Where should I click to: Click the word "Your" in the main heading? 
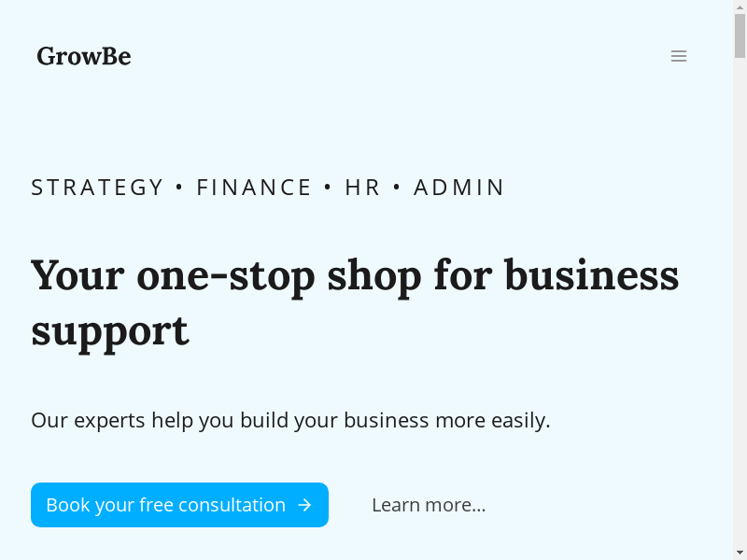click(77, 275)
